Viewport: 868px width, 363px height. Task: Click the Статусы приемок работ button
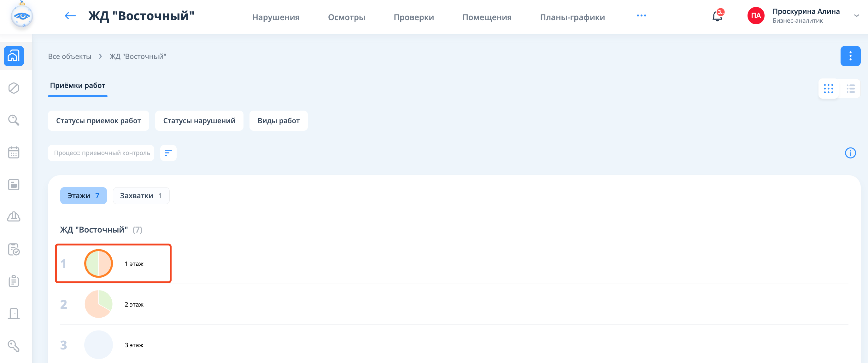tap(98, 121)
